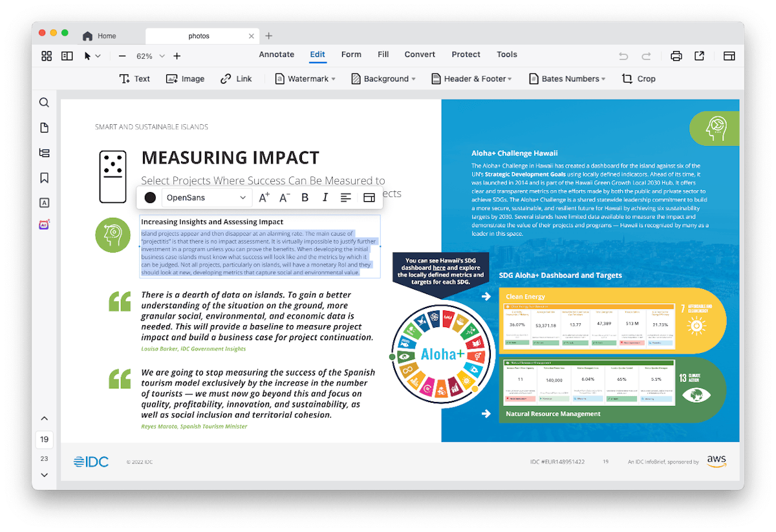The height and width of the screenshot is (532, 776).
Task: Open the outline panel in sidebar
Action: (44, 153)
